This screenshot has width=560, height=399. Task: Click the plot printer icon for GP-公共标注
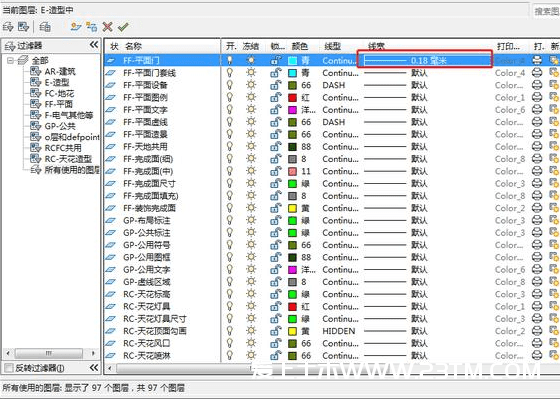537,233
